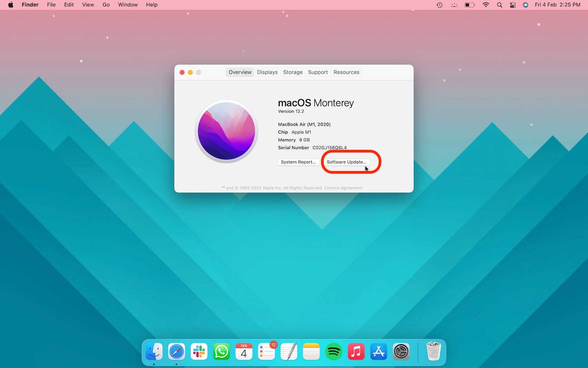588x368 pixels.
Task: Switch to the Support tab
Action: click(318, 72)
